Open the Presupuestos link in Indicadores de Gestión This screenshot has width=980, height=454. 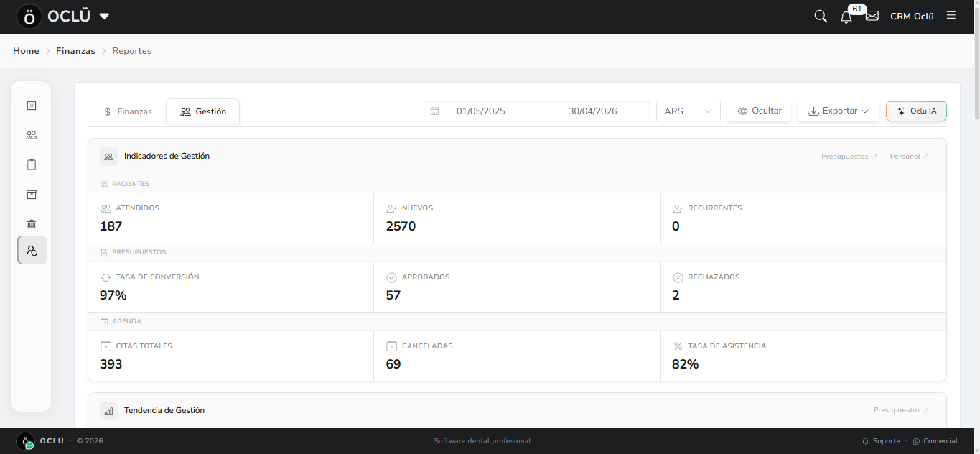point(849,157)
